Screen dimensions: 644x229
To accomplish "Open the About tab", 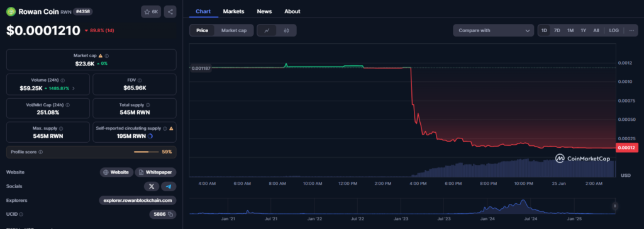I will tap(292, 11).
